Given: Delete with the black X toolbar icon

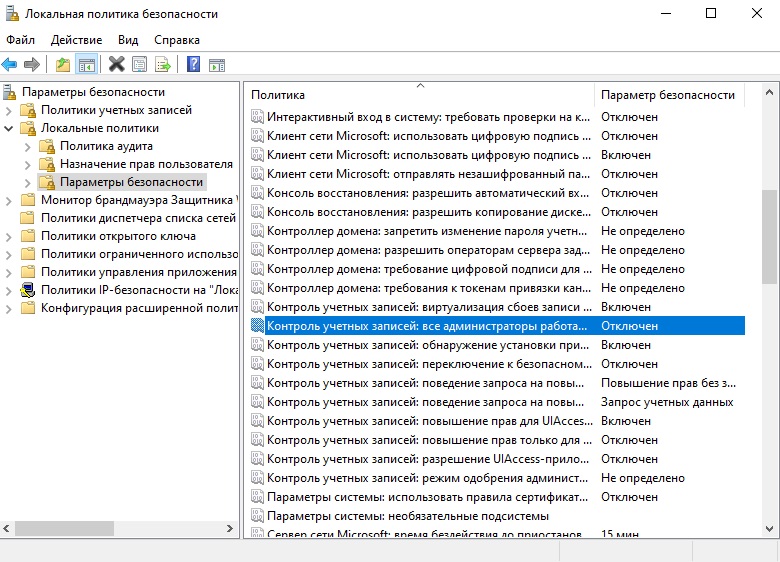Looking at the screenshot, I should 116,65.
